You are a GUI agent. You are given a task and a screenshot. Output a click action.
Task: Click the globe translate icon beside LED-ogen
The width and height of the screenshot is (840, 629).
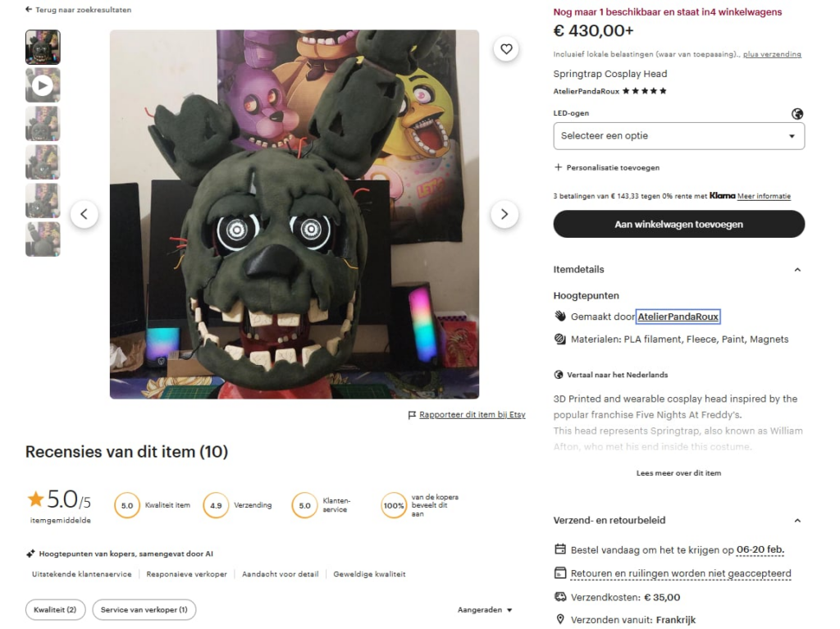pos(797,114)
